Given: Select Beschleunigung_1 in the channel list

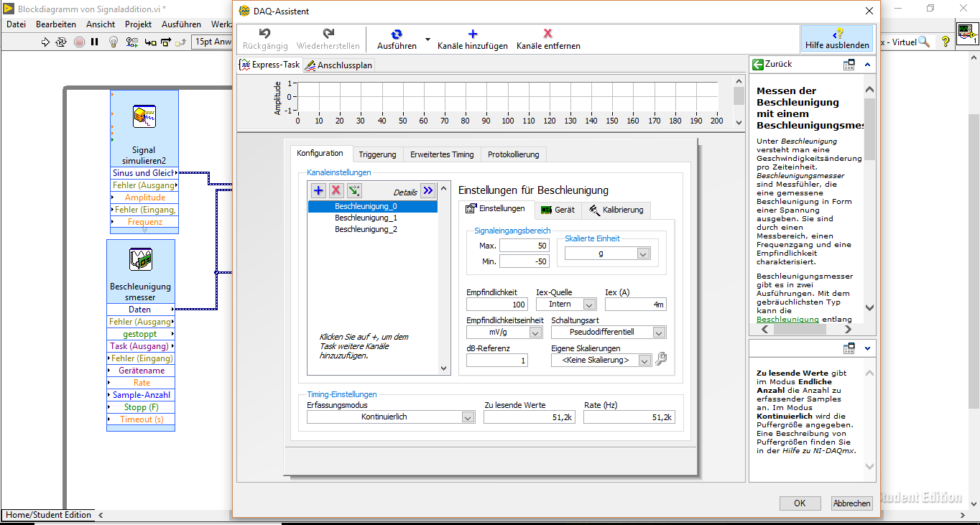Looking at the screenshot, I should point(366,218).
